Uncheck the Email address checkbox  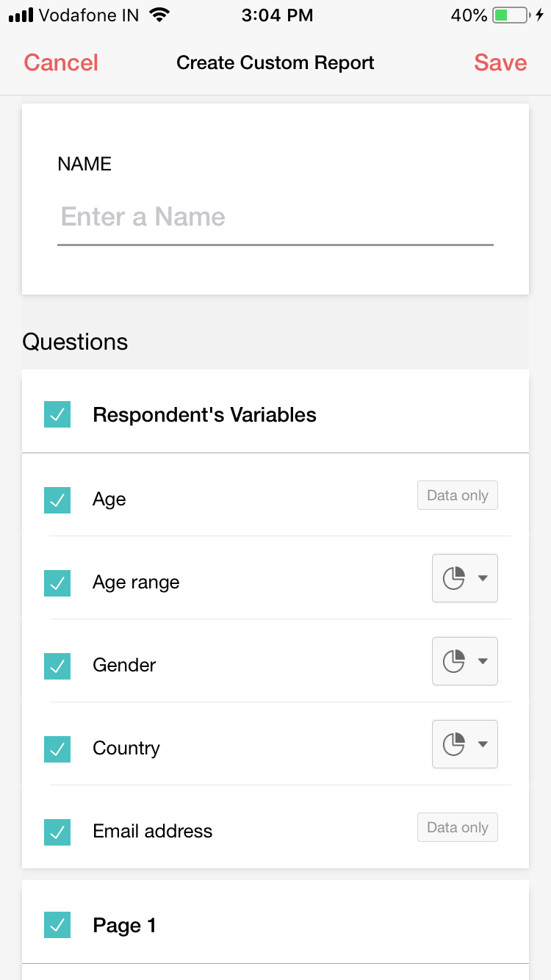coord(57,832)
